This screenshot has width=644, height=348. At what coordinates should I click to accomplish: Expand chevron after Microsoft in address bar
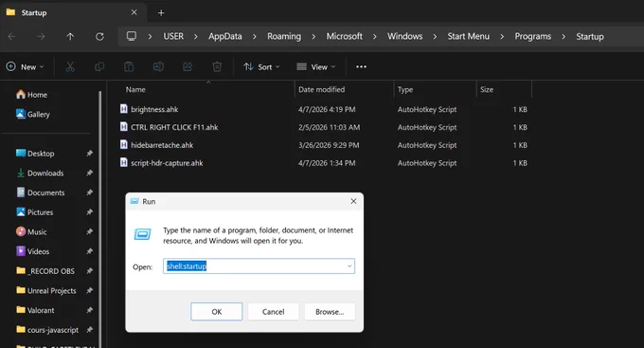pyautogui.click(x=375, y=37)
